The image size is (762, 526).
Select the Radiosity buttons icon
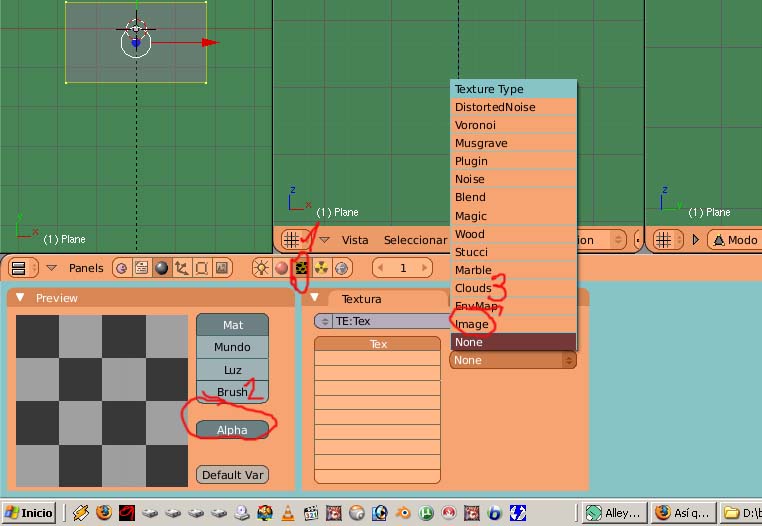click(321, 268)
